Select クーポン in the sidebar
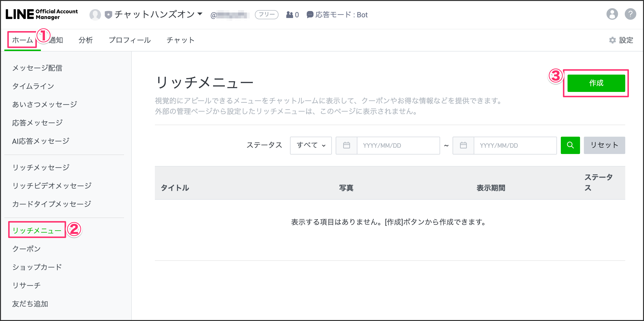644x321 pixels. 26,249
